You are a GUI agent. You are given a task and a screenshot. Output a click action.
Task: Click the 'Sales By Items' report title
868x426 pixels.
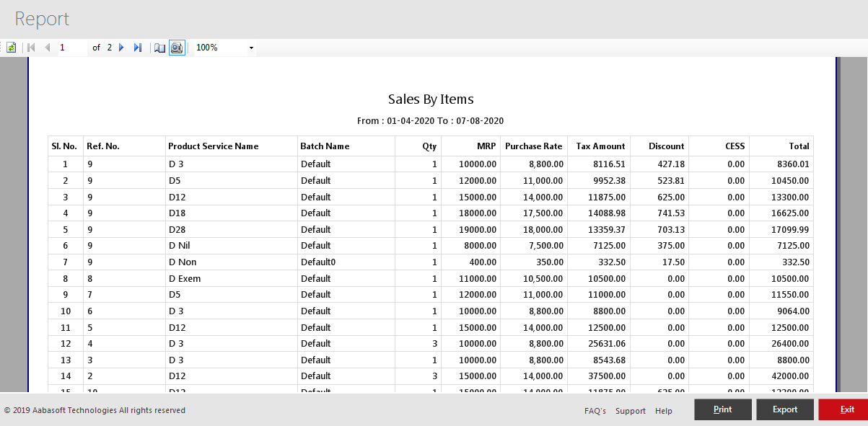point(431,99)
